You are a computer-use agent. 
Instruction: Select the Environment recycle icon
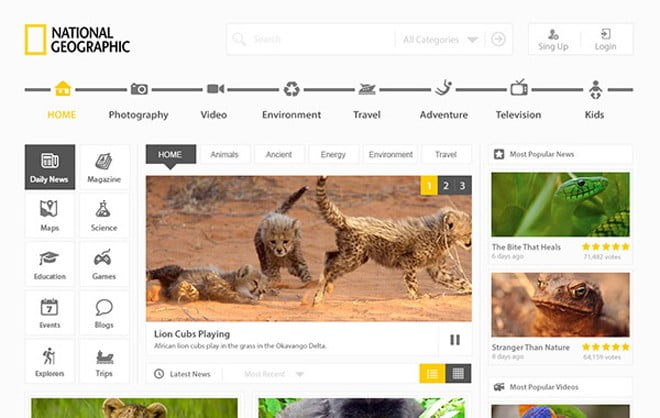pos(291,89)
